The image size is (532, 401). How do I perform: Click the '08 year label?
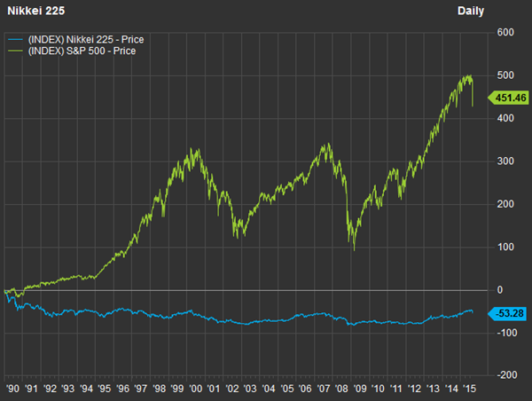click(341, 389)
